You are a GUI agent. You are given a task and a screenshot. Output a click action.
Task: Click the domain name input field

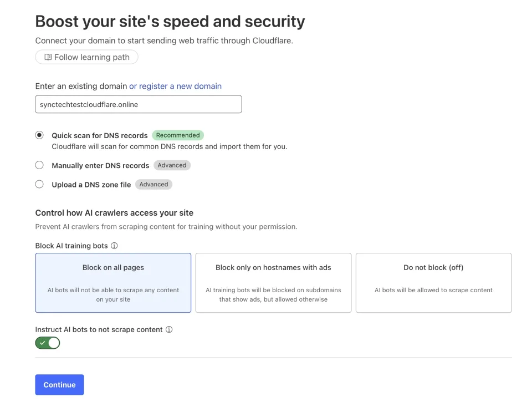tap(139, 104)
